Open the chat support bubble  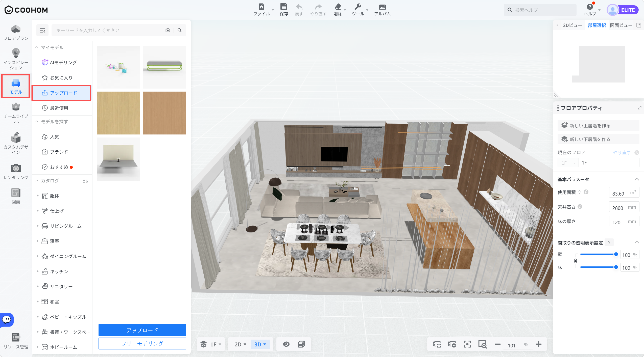(x=7, y=320)
